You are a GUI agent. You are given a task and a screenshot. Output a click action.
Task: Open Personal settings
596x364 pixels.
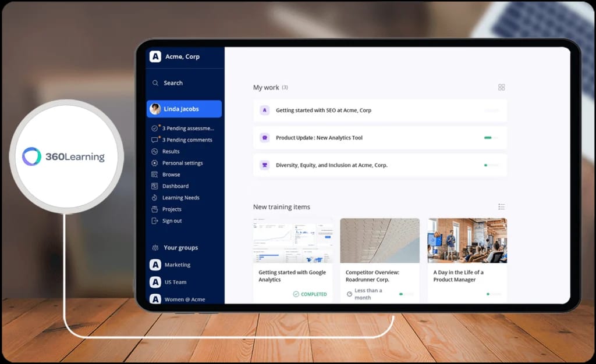coord(182,163)
